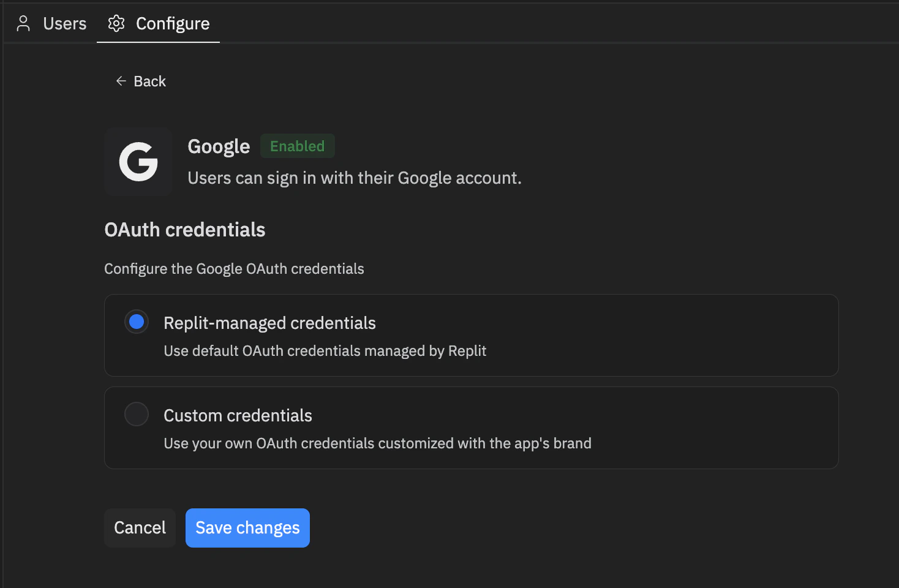This screenshot has height=588, width=899.
Task: Click the Google provider title
Action: point(219,147)
